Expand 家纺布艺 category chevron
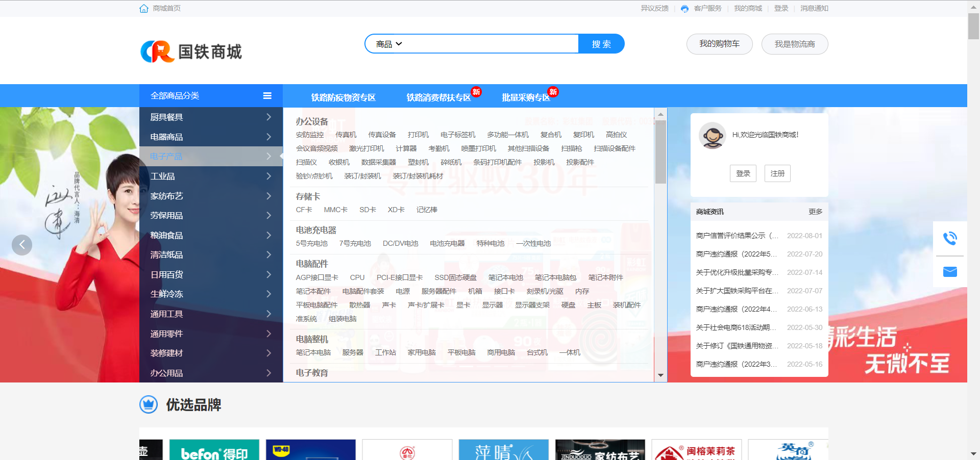980x460 pixels. 268,196
